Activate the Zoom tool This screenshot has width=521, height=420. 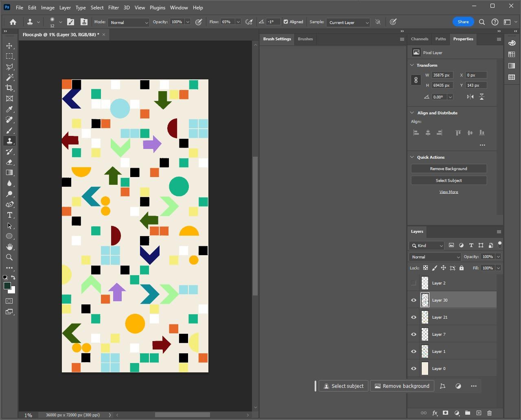tap(9, 257)
